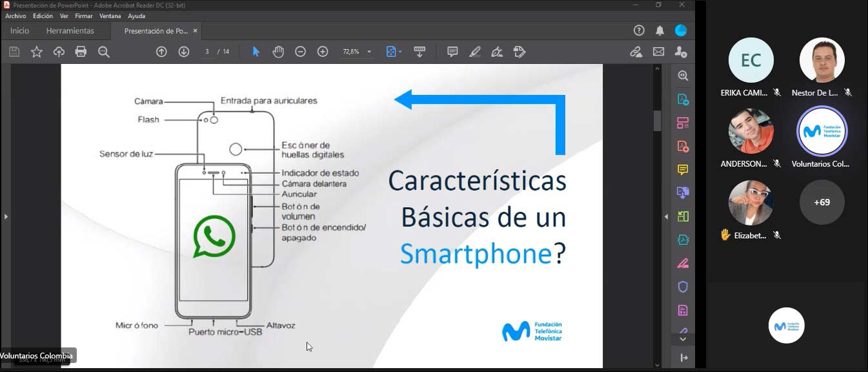The width and height of the screenshot is (868, 372).
Task: Share a link to the file
Action: pyautogui.click(x=636, y=52)
